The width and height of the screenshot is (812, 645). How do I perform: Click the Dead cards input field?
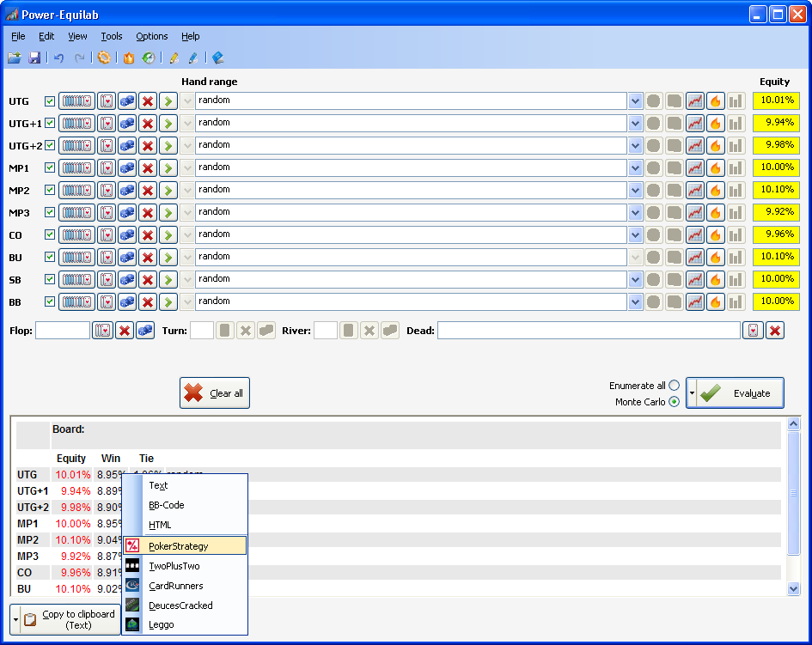[x=589, y=331]
